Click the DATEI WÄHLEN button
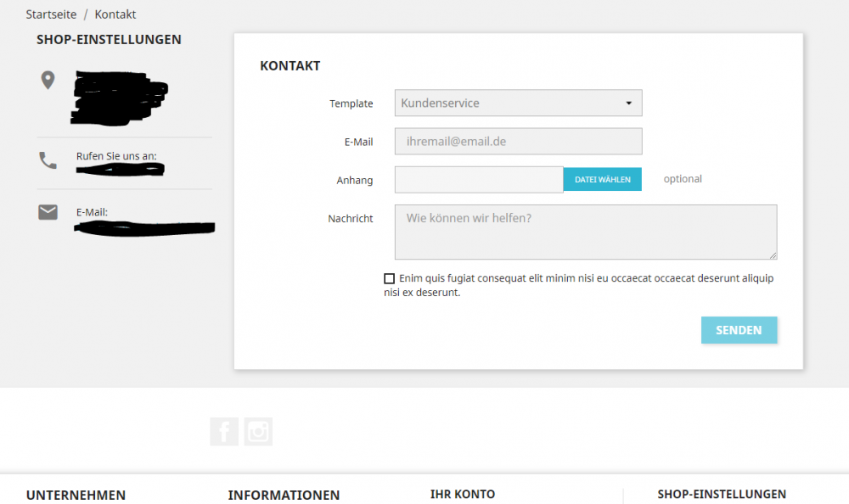Image resolution: width=849 pixels, height=504 pixels. (x=603, y=179)
